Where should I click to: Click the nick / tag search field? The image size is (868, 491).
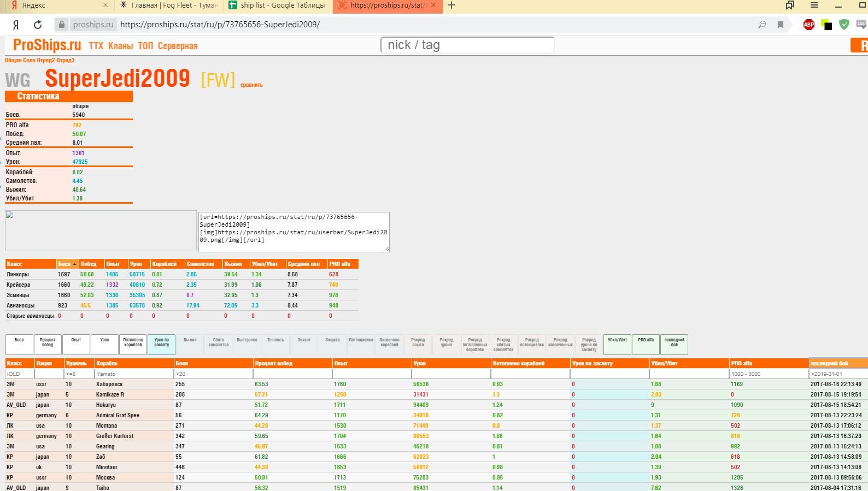pyautogui.click(x=467, y=45)
